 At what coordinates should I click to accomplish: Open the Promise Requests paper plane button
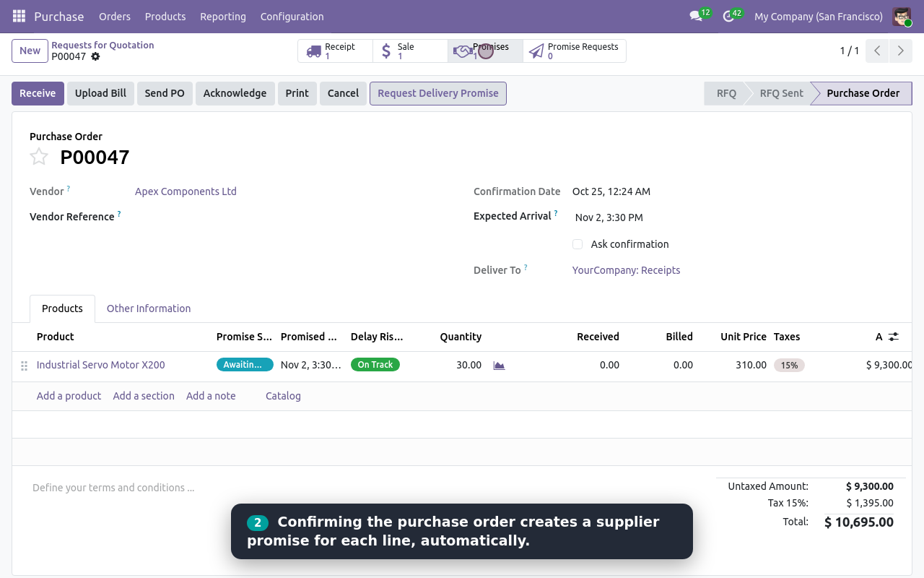coord(575,51)
